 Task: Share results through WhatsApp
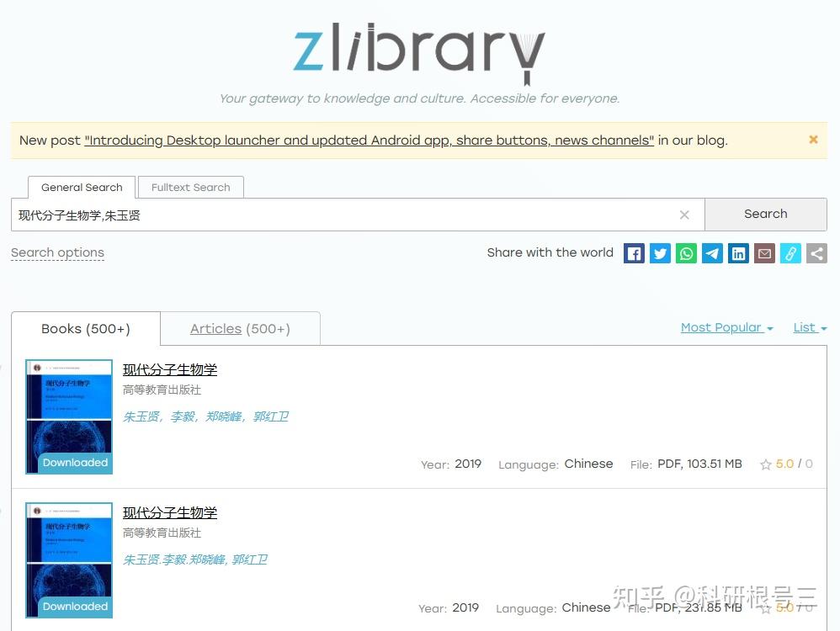click(686, 253)
